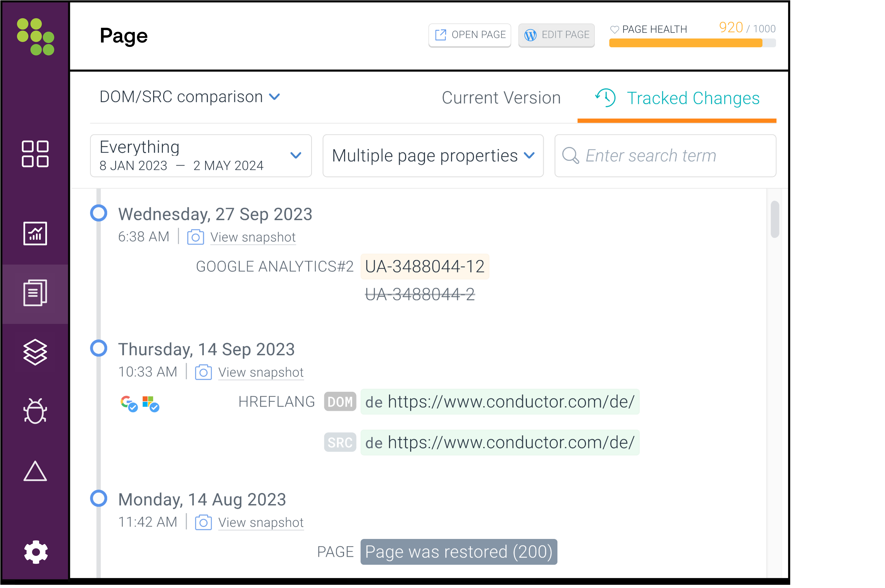Click the Google verified badge icon
This screenshot has width=885, height=588.
(129, 404)
